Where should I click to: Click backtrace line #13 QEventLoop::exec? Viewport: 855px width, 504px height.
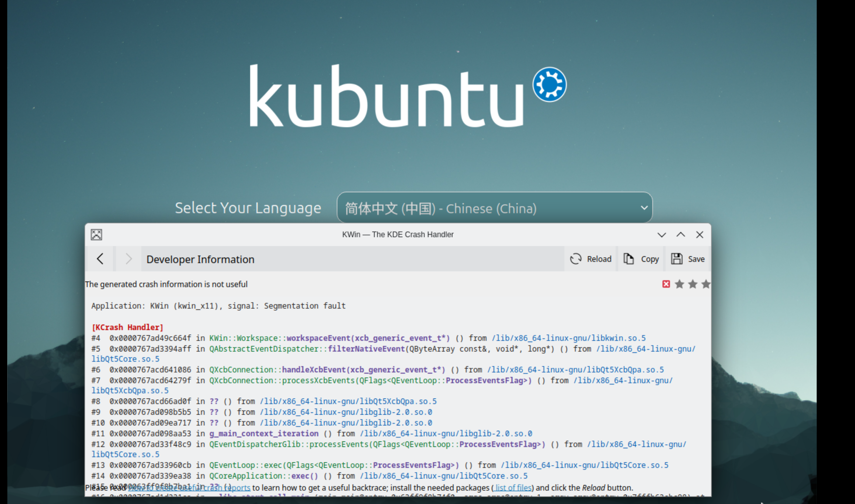point(380,465)
